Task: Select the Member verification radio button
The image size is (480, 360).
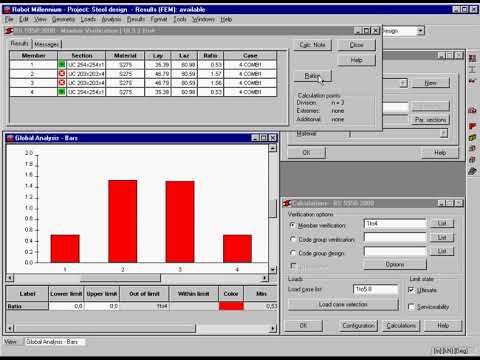Action: pyautogui.click(x=293, y=225)
